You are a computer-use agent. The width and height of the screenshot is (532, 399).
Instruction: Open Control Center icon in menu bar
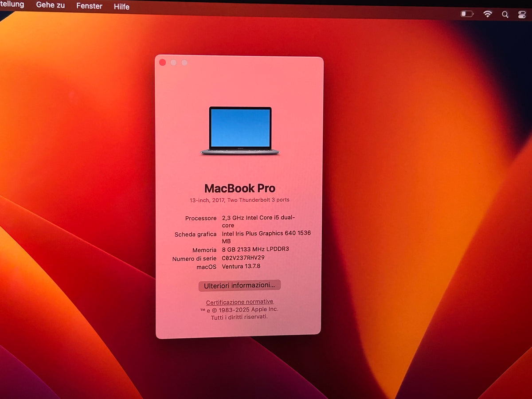pos(522,15)
